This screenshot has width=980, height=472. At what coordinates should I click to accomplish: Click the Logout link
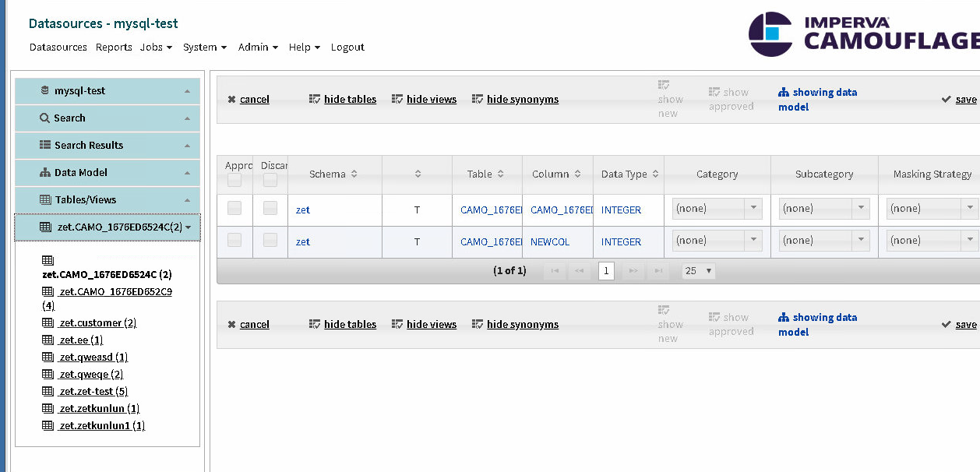pos(347,47)
